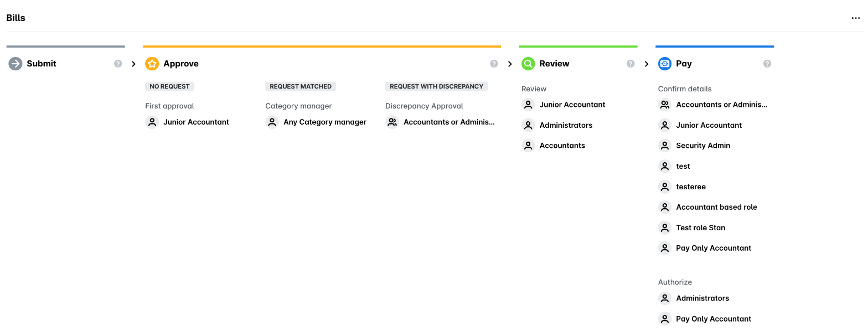The width and height of the screenshot is (868, 336).
Task: Select the REQUEST WITH DISCREPANCY tag
Action: pos(437,86)
